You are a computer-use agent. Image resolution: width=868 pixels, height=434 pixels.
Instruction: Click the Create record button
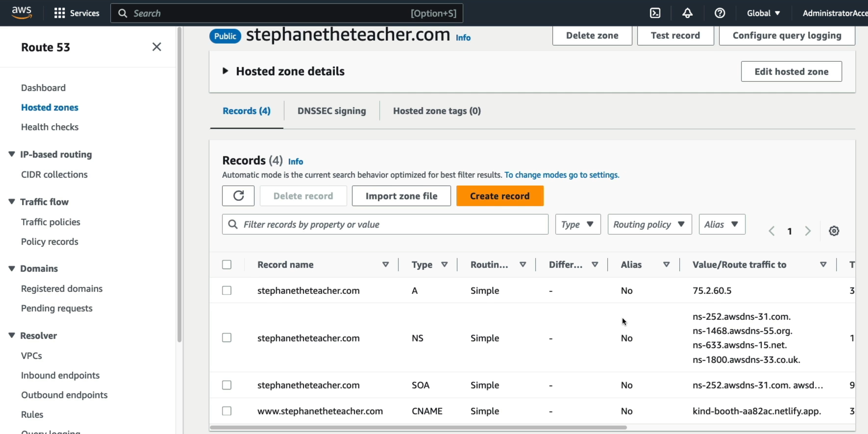(x=500, y=196)
